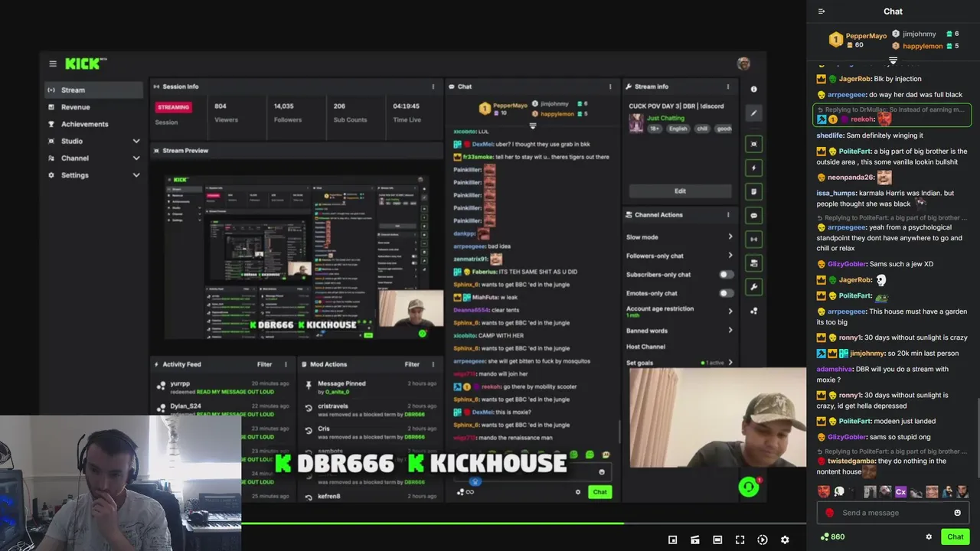Click the Message Pinned mod action entry
Screen dimensions: 980x551
[370, 387]
